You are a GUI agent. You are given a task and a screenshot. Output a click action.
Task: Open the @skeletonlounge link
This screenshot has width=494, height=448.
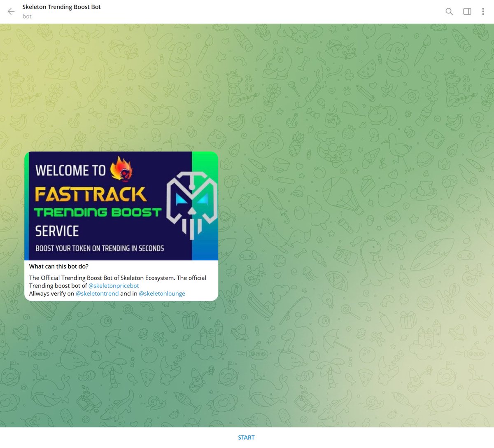(x=162, y=294)
